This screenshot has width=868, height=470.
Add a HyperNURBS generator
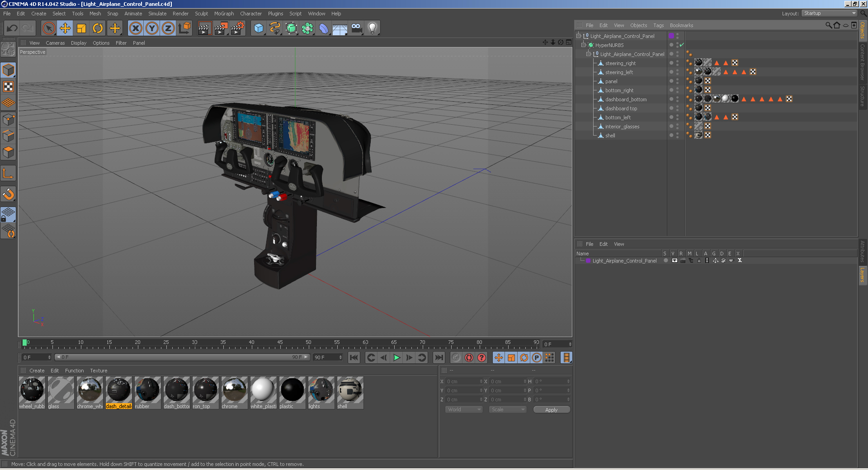291,28
